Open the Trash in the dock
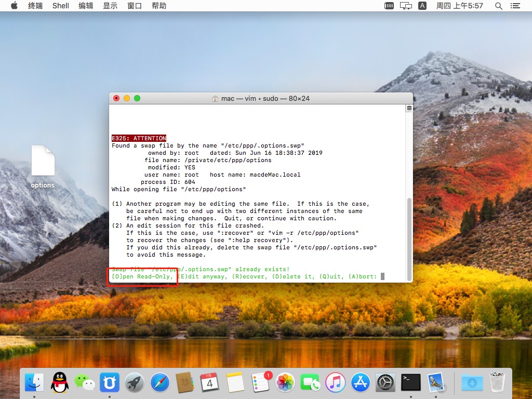Viewport: 532px width, 399px height. 497,383
